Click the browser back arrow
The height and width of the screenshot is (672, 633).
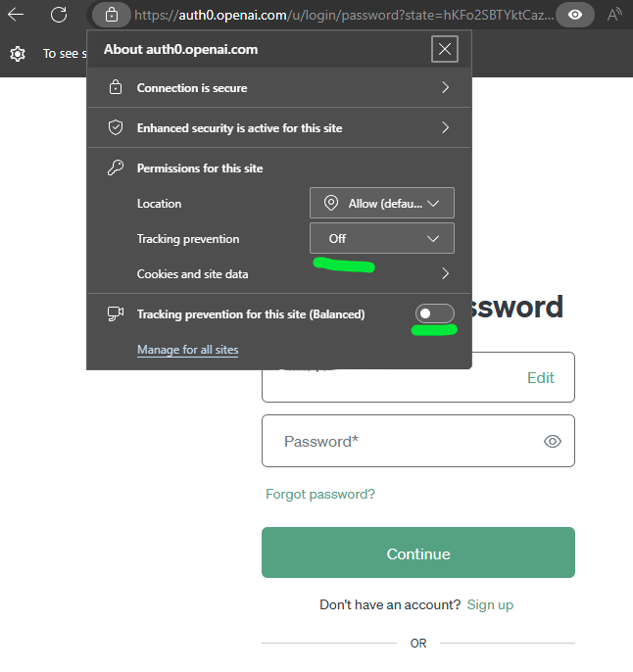16,15
